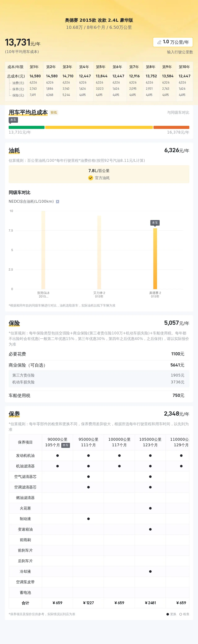Image resolution: width=198 pixels, height=644 pixels.
Task: Click 与同级车对比 link
Action: click(178, 112)
